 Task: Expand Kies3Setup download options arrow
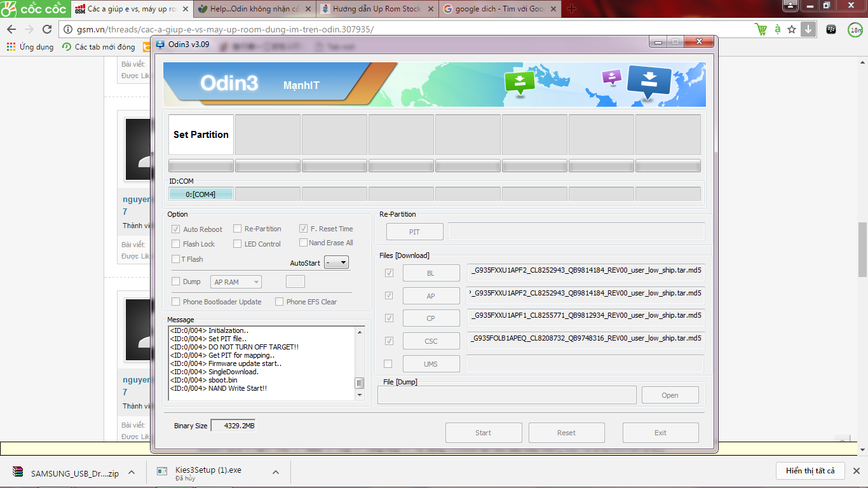coord(276,473)
